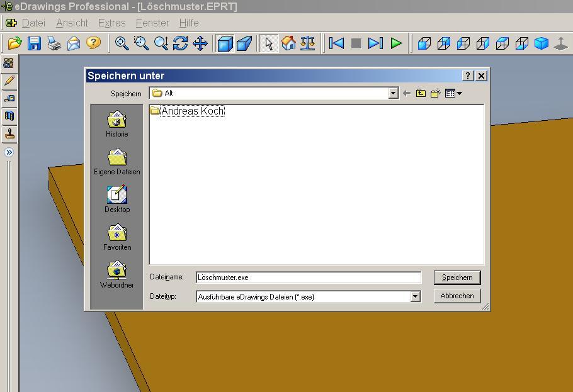Open the view options menu dropdown
The image size is (573, 392).
point(453,94)
